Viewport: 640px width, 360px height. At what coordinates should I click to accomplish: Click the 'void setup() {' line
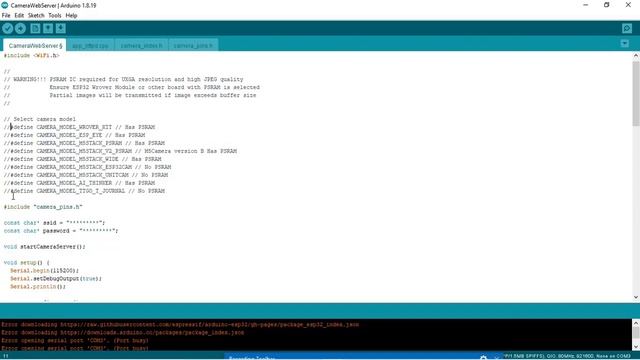point(27,263)
